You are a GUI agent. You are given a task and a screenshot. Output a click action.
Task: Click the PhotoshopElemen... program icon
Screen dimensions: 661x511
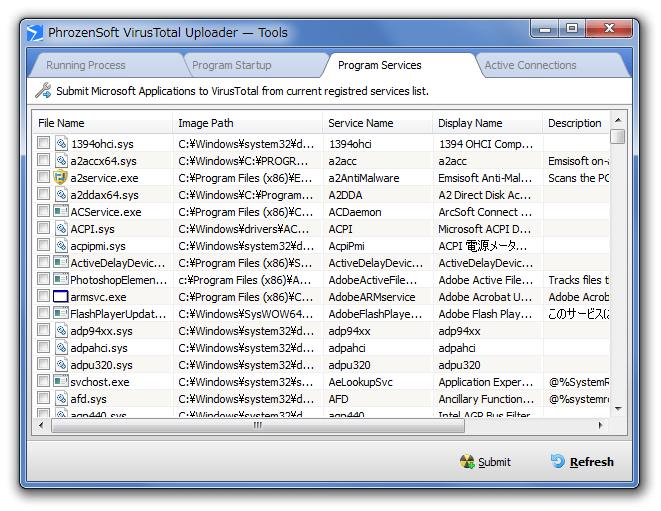click(x=61, y=279)
